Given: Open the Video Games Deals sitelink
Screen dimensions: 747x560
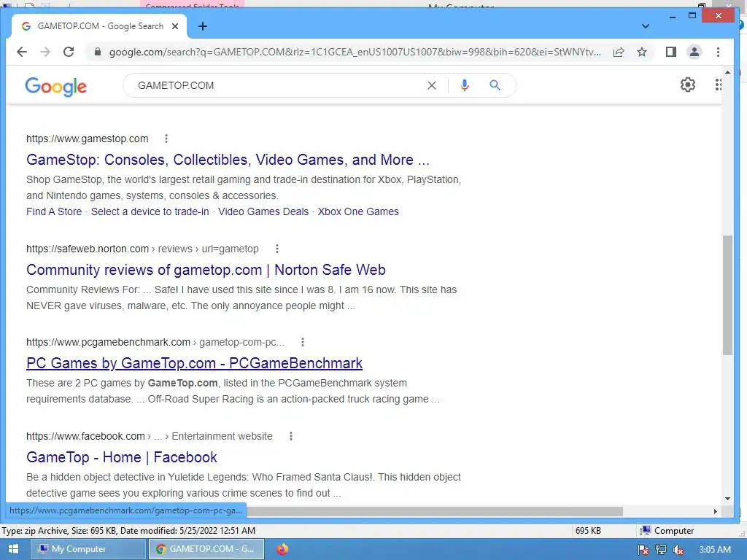Looking at the screenshot, I should pyautogui.click(x=263, y=211).
